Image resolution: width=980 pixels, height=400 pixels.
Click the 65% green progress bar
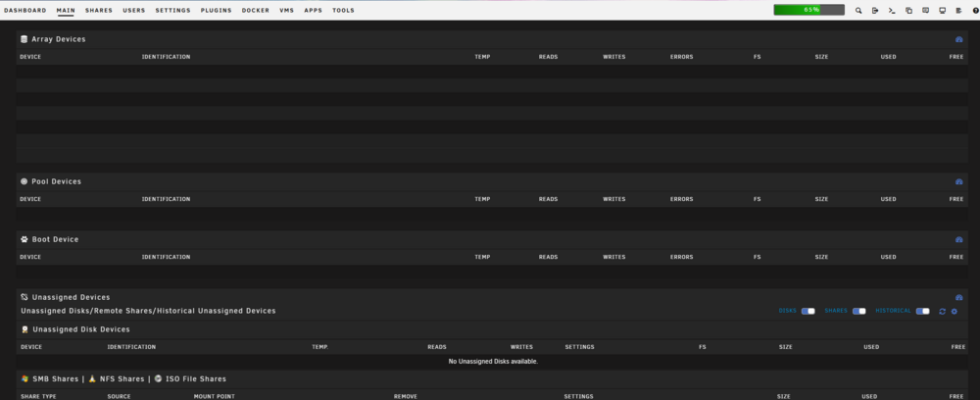coord(808,10)
